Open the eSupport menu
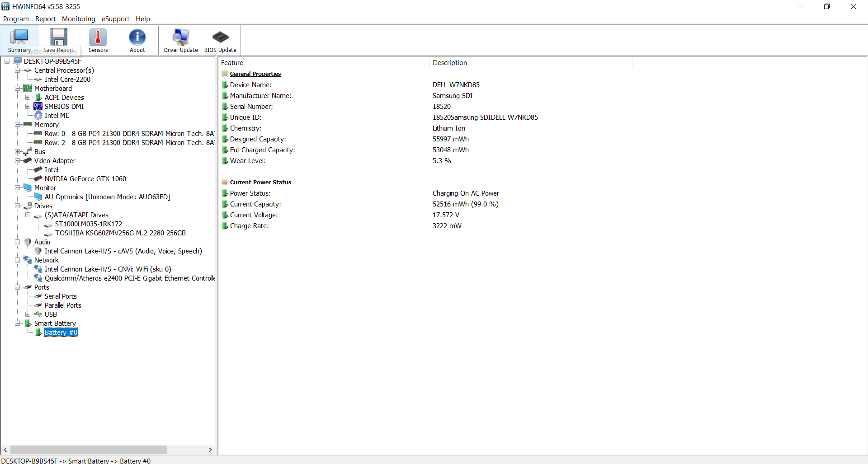This screenshot has width=868, height=464. tap(115, 19)
